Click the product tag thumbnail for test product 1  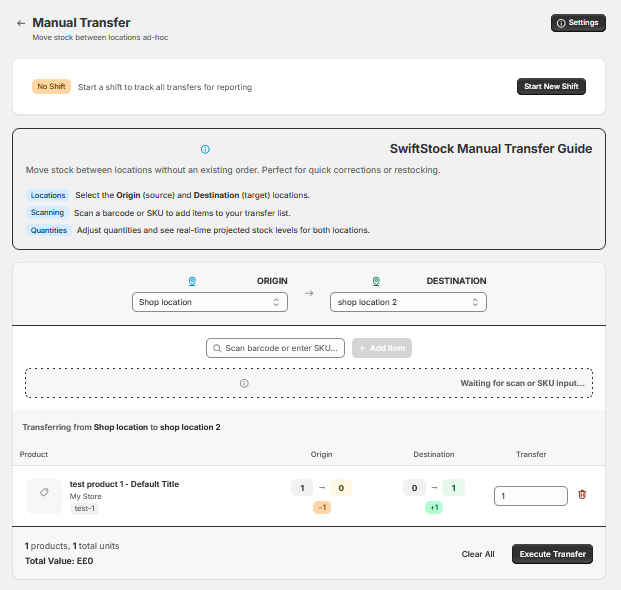44,496
